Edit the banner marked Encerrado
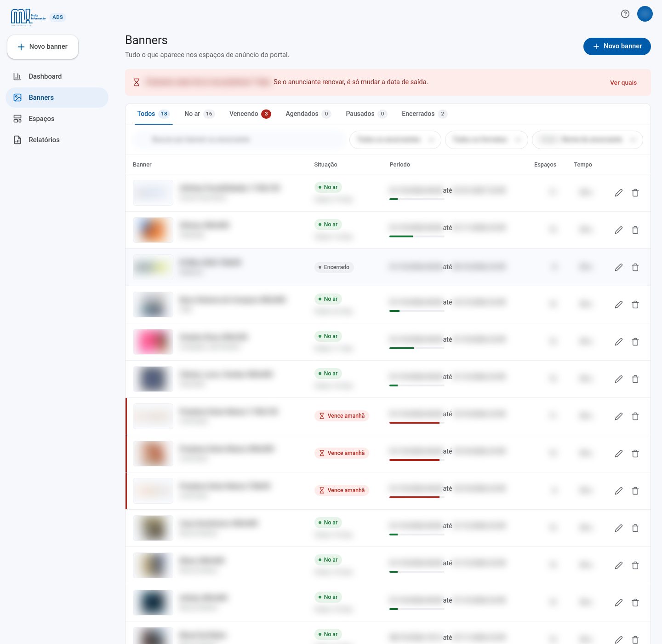 click(619, 267)
